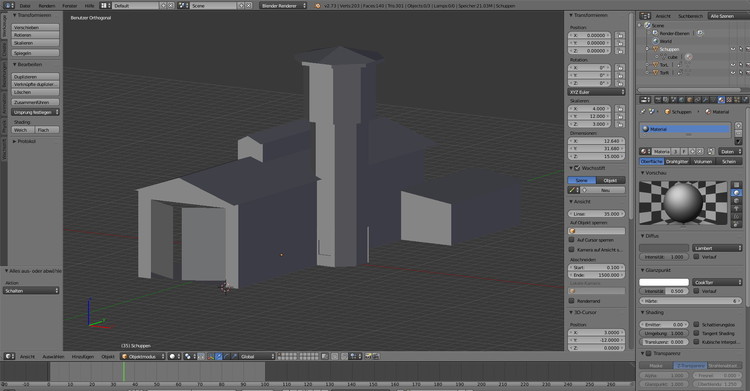Toggle the 3D manipulator widget icon
The width and height of the screenshot is (750, 391).
pyautogui.click(x=210, y=357)
